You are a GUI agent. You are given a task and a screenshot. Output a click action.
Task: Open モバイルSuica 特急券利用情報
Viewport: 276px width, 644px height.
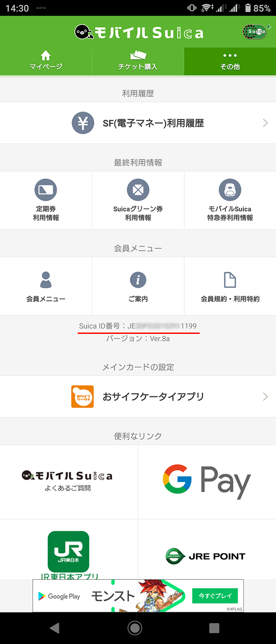tap(230, 190)
